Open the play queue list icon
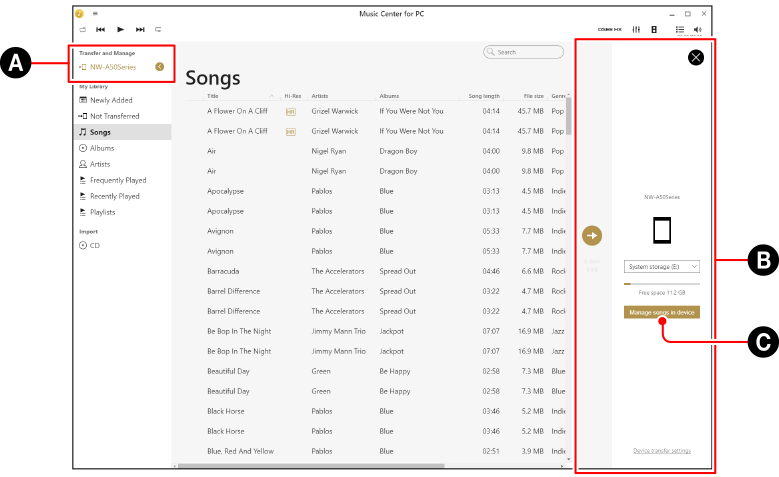Screen dimensions: 779x477 (x=679, y=30)
